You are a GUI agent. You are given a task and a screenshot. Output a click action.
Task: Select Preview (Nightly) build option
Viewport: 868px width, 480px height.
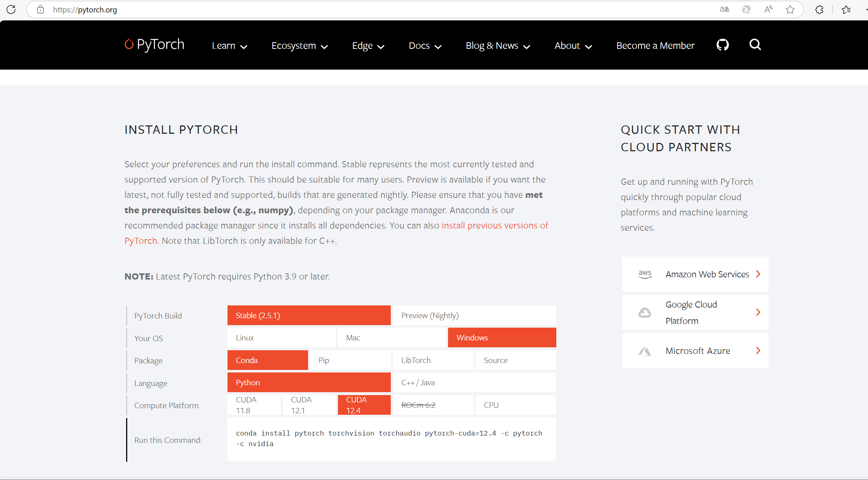point(474,315)
